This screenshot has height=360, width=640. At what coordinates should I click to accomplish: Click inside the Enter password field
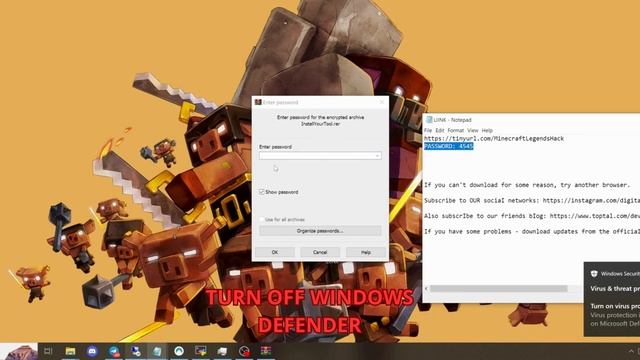point(320,156)
